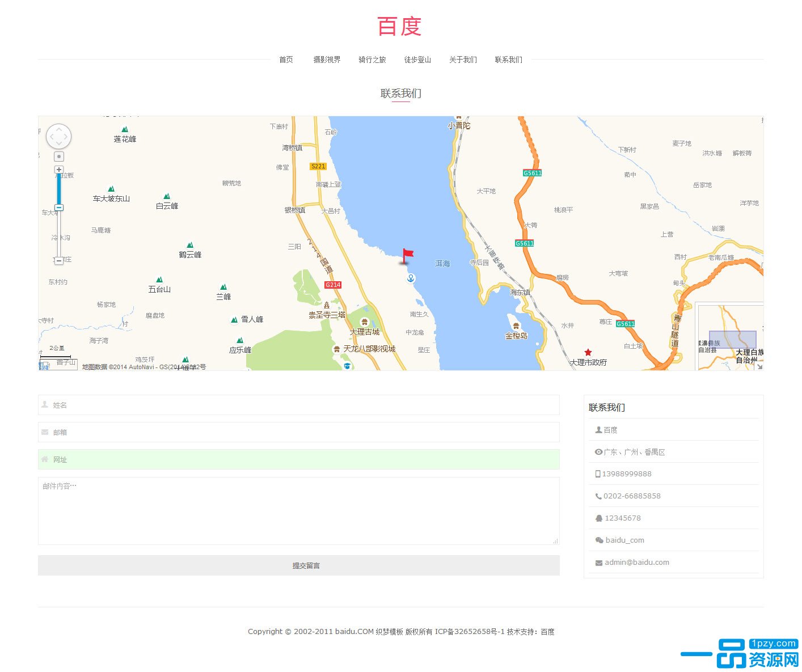Focus the 邮件内容 message textarea

pos(299,511)
